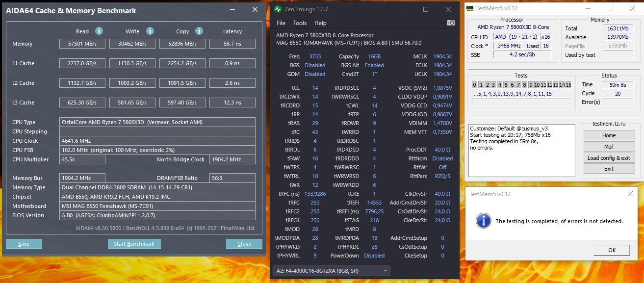
Task: Take a screenshot with ZenTimings camera icon
Action: pos(451,23)
